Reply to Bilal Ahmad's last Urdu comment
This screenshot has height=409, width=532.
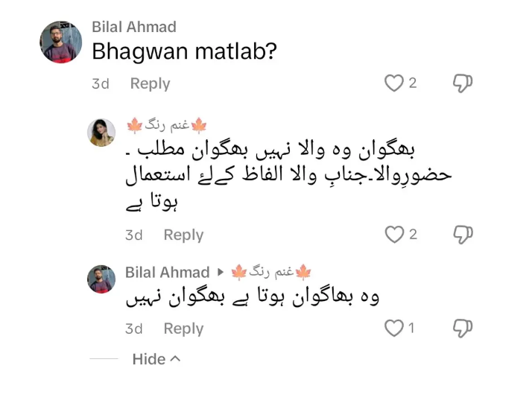coord(183,329)
